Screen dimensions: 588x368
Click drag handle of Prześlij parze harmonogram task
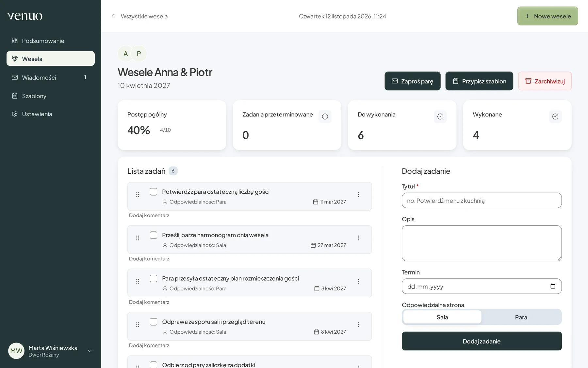[x=138, y=238]
